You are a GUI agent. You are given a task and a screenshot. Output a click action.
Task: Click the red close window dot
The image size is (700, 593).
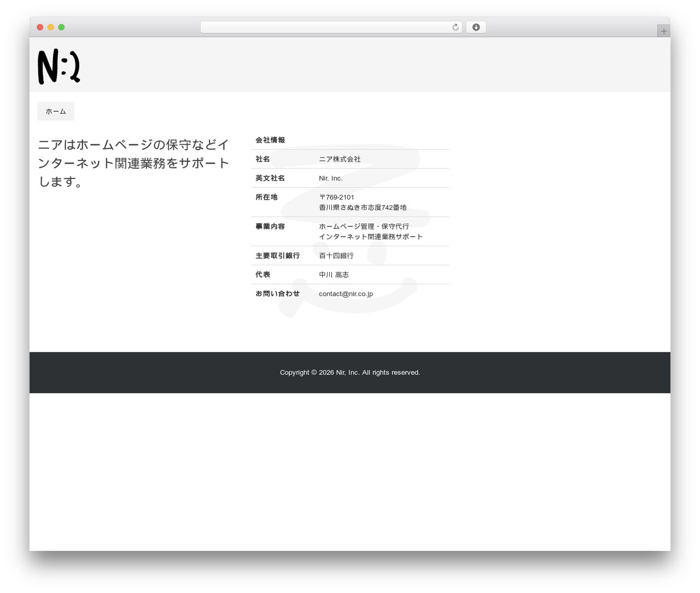coord(40,27)
